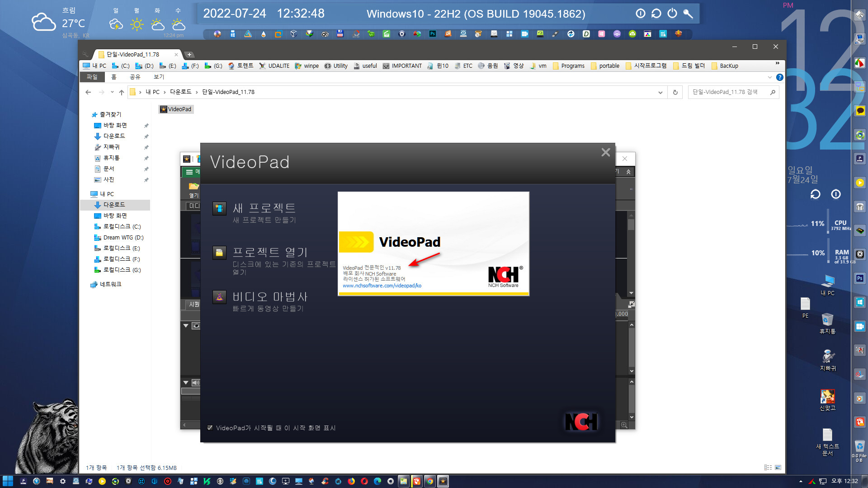Open the nchsoftware.com/videopad/ko link
Image resolution: width=868 pixels, height=488 pixels.
(x=382, y=286)
